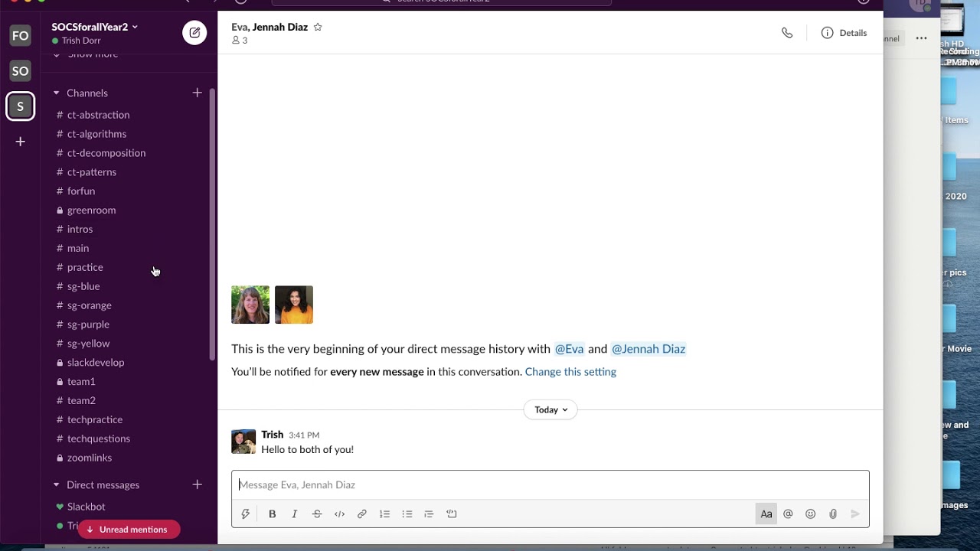Start a new direct message with plus
Viewport: 980px width, 551px height.
(x=197, y=484)
